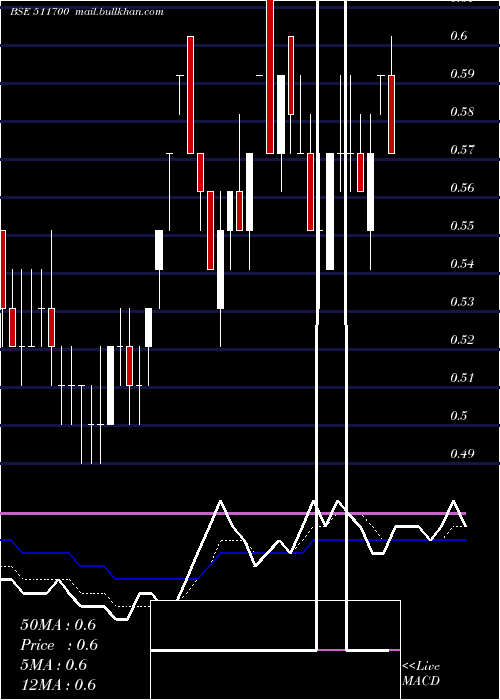This screenshot has width=500, height=700.
Task: Select the 0.51 price axis label
Action: coord(462,378)
